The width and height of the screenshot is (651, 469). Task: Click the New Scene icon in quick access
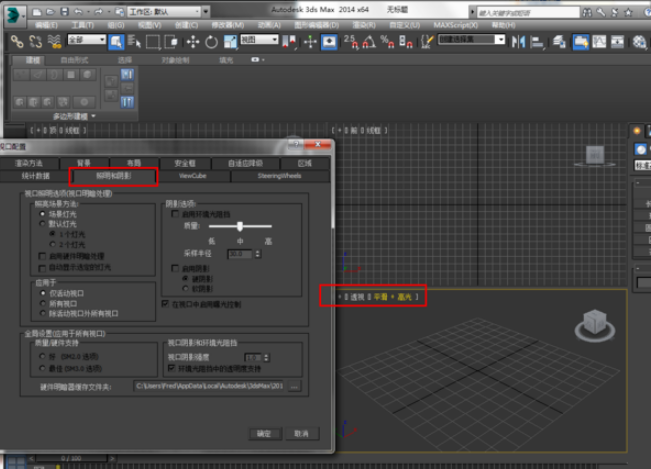point(37,12)
